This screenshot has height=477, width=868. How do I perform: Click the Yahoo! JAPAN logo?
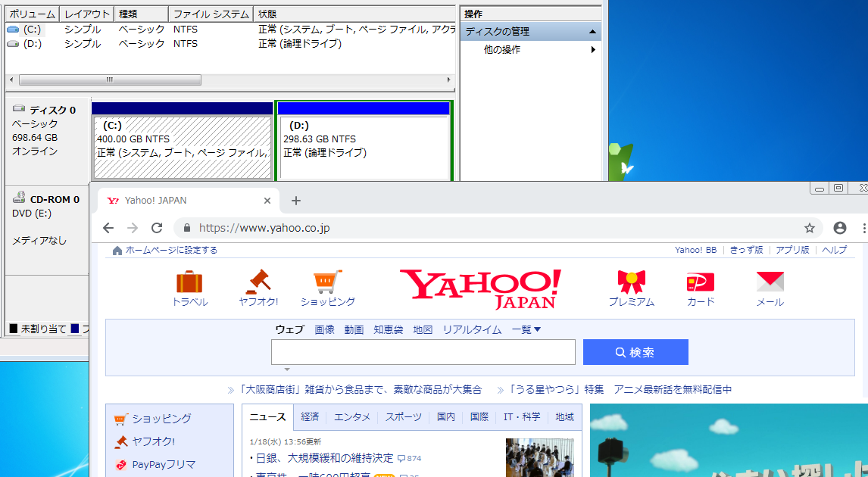coord(480,288)
